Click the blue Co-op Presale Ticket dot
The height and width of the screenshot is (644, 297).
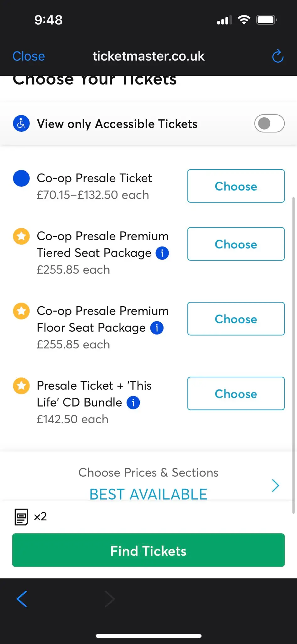click(x=21, y=178)
